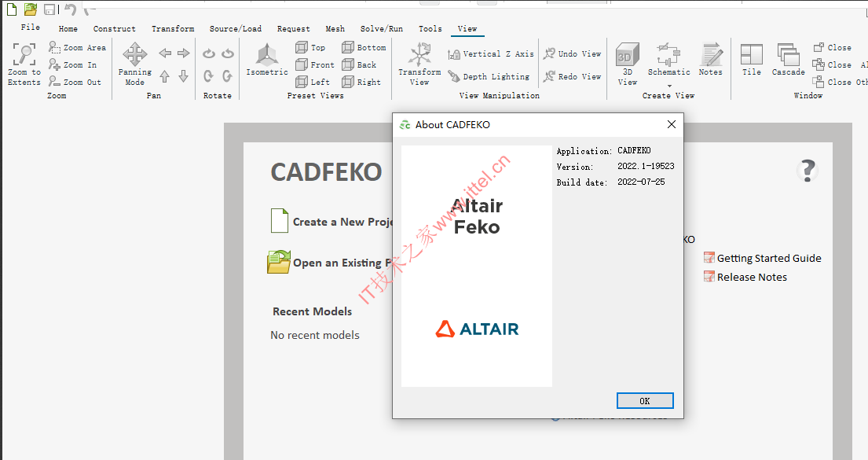Screen dimensions: 868x460
Task: Switch to Request ribbon tab
Action: [x=294, y=29]
